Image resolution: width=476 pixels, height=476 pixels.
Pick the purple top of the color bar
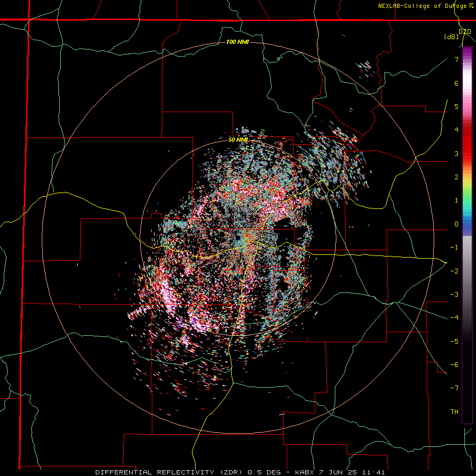click(467, 52)
